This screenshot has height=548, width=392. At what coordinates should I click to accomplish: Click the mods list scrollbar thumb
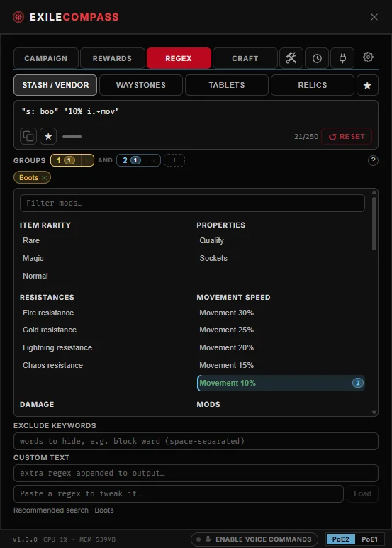point(374,224)
